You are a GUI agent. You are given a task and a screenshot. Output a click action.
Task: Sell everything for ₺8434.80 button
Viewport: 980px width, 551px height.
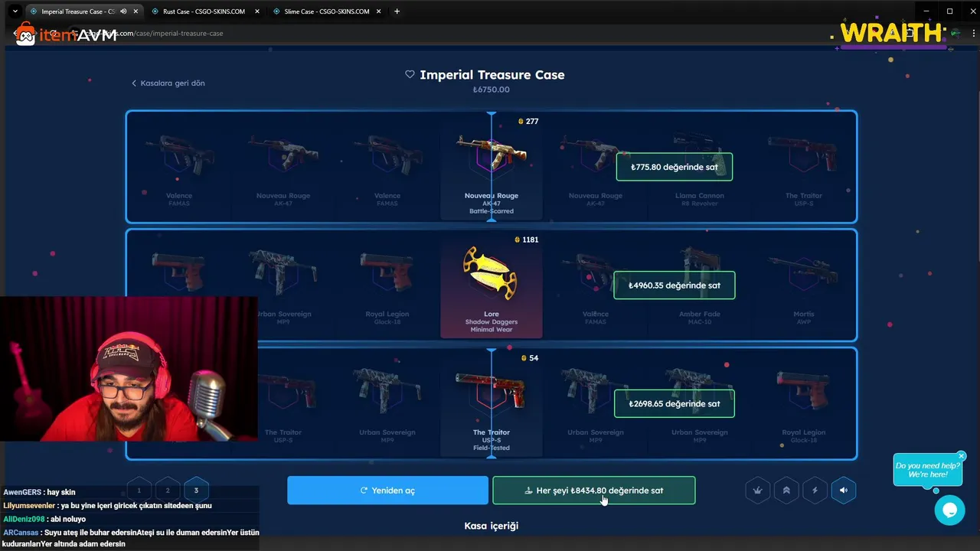tap(593, 491)
